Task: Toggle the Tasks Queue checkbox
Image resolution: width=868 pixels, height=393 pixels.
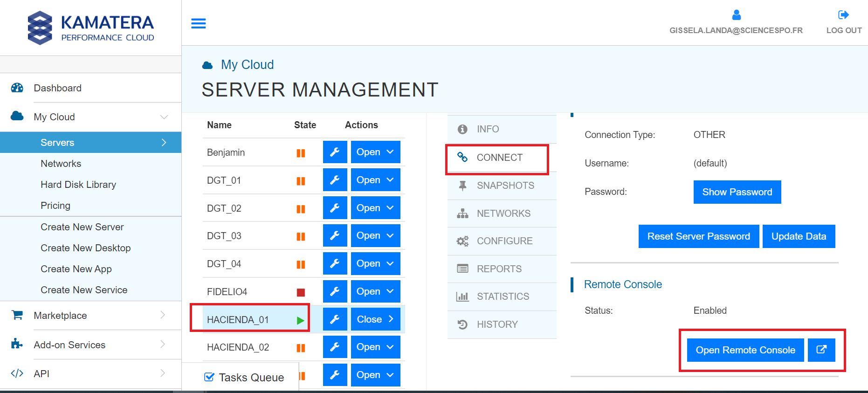Action: tap(209, 377)
